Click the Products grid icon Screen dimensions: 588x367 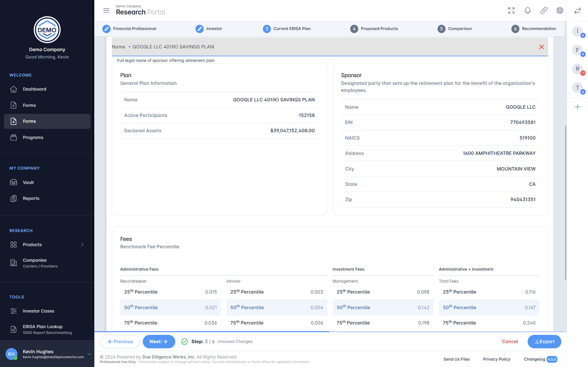pos(13,245)
